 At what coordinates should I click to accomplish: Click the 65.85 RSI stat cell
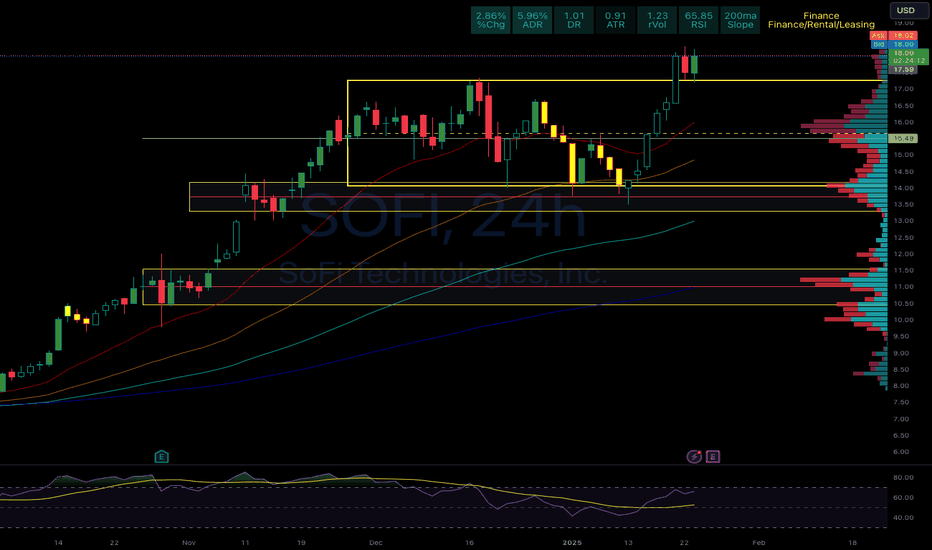[x=699, y=20]
